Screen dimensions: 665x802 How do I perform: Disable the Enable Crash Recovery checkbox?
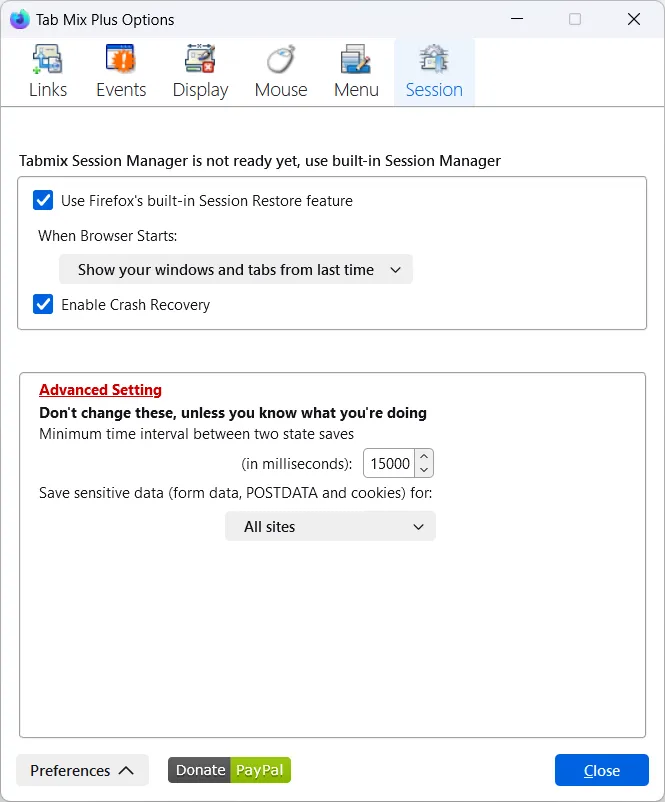44,304
